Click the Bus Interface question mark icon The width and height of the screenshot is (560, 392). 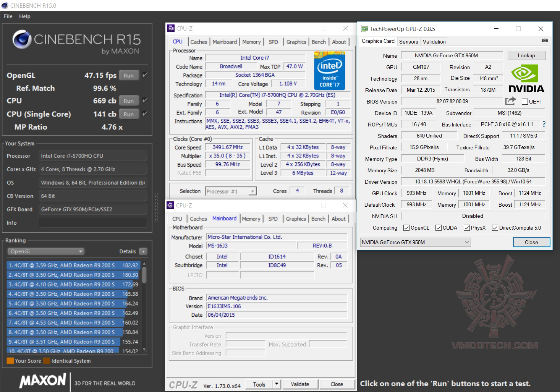[x=544, y=124]
